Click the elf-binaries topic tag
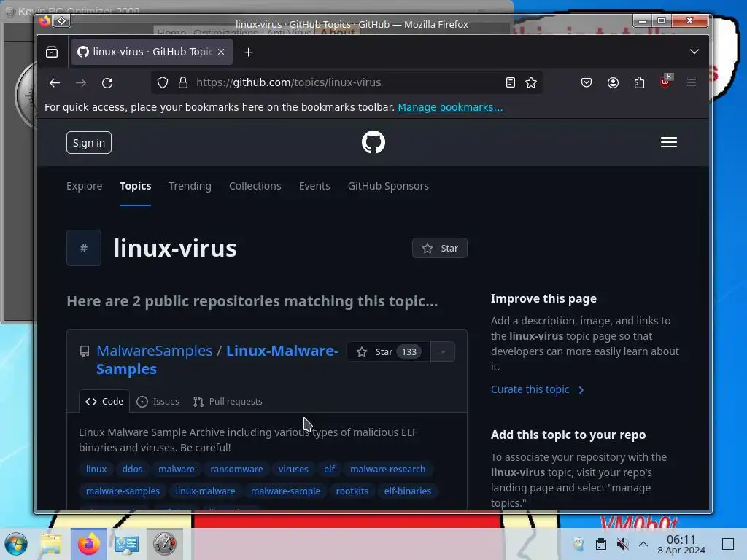This screenshot has width=747, height=560. 407,491
